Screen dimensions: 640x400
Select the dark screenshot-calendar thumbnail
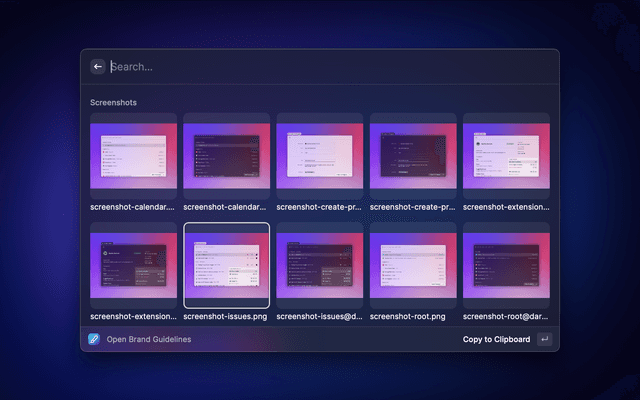[227, 155]
